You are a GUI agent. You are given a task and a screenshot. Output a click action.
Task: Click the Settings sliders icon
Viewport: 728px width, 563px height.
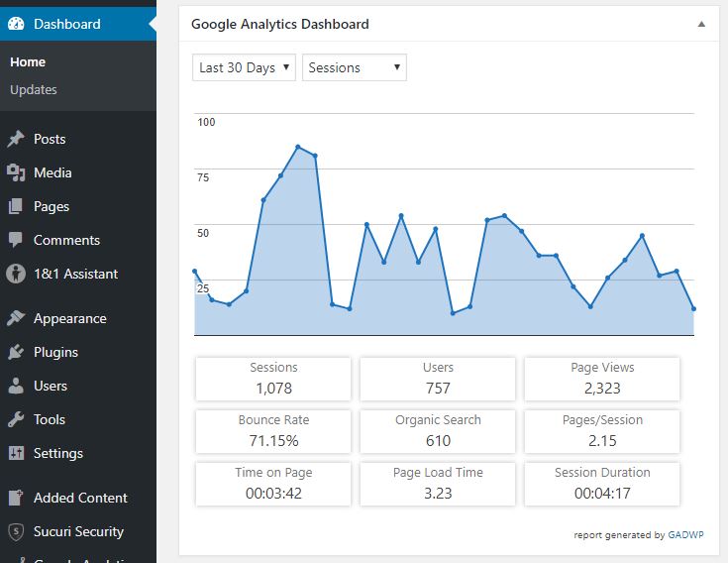16,453
